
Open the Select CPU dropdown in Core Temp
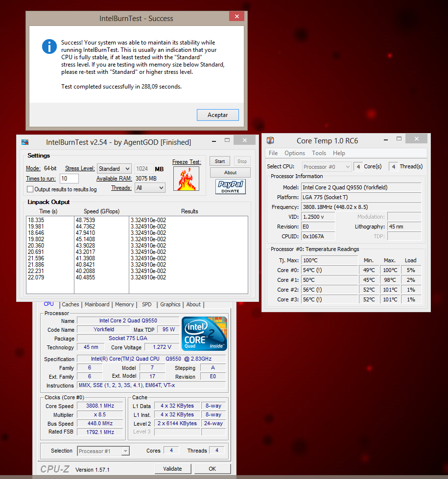click(x=327, y=167)
